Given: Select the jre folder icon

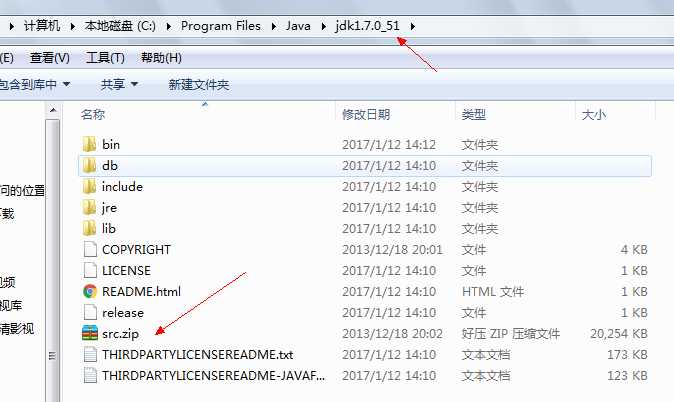Looking at the screenshot, I should coord(89,208).
